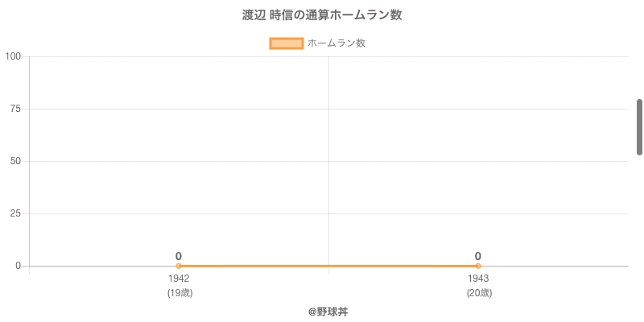Click the 25 y-axis tick label

15,213
